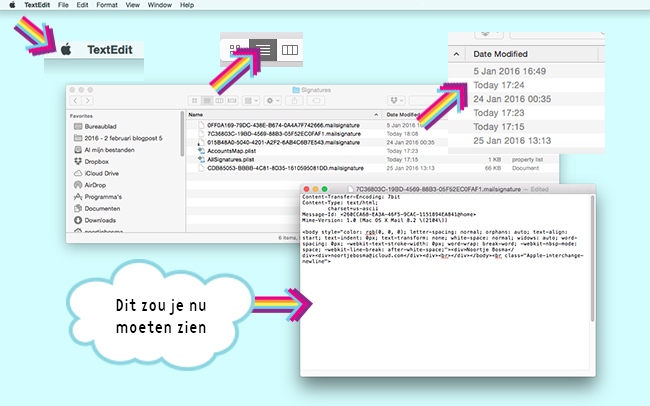Select Al mijn bestanden in the sidebar

(109, 150)
